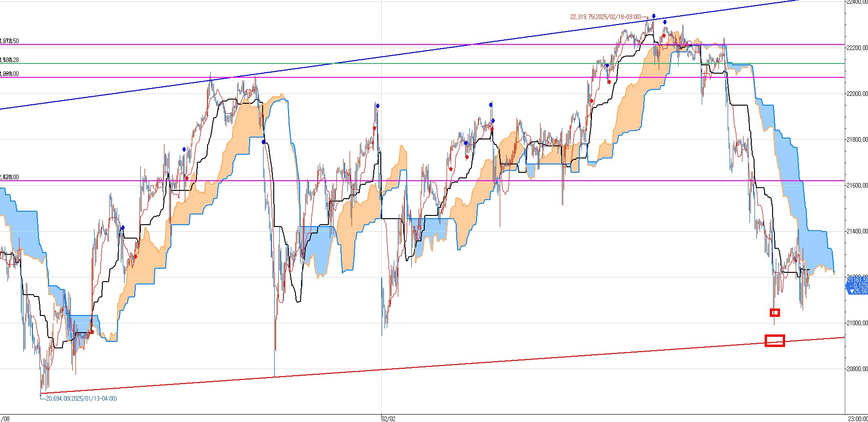Click the 02/02 date label on time axis
This screenshot has height=422, width=868.
[388, 419]
